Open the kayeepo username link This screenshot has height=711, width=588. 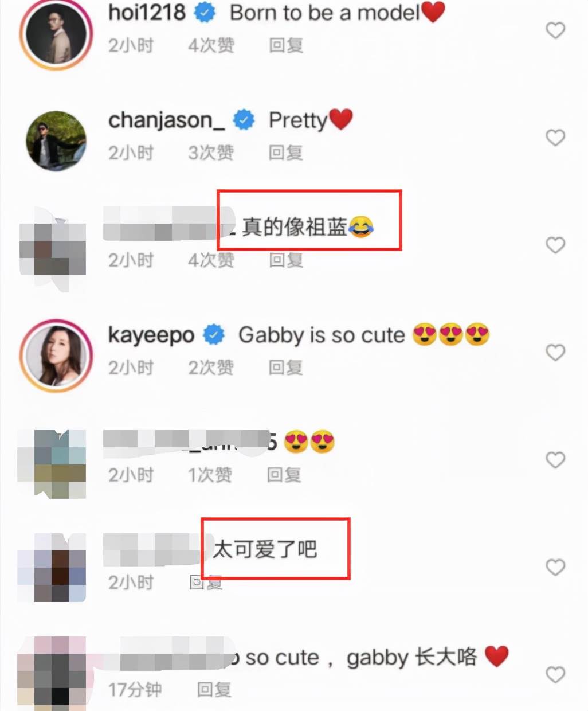[x=151, y=335]
